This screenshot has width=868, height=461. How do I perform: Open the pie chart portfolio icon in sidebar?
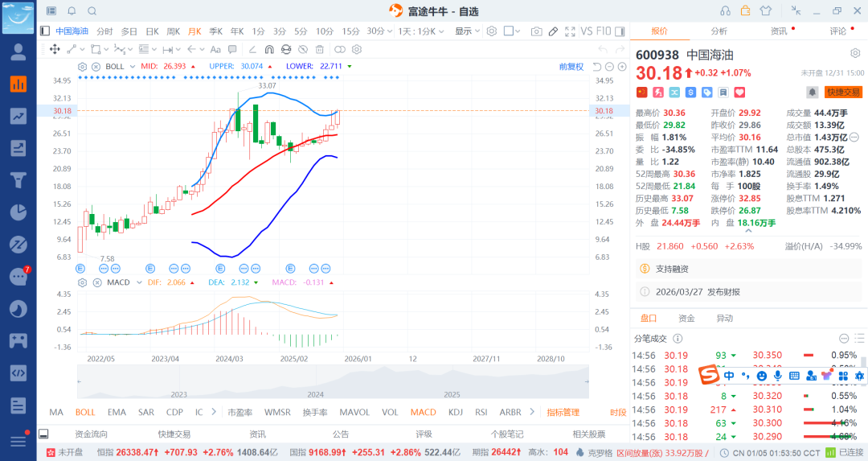(x=18, y=212)
